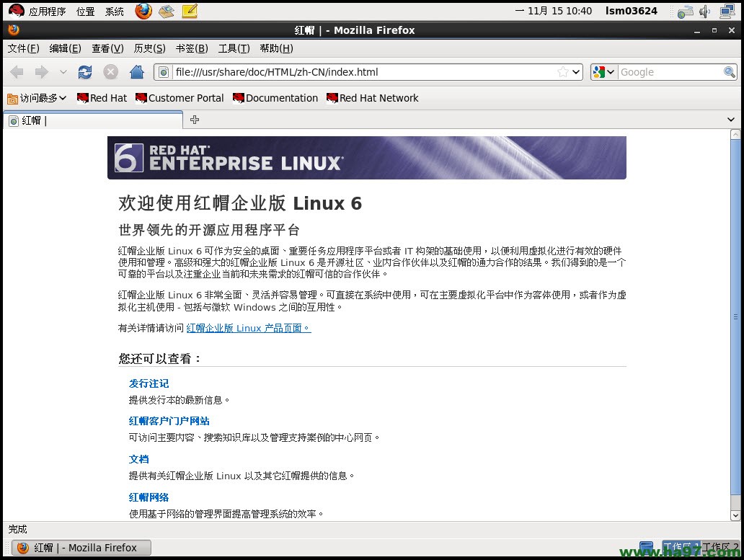The image size is (744, 560).
Task: Click the vertical scrollbar thumb
Action: point(735,316)
